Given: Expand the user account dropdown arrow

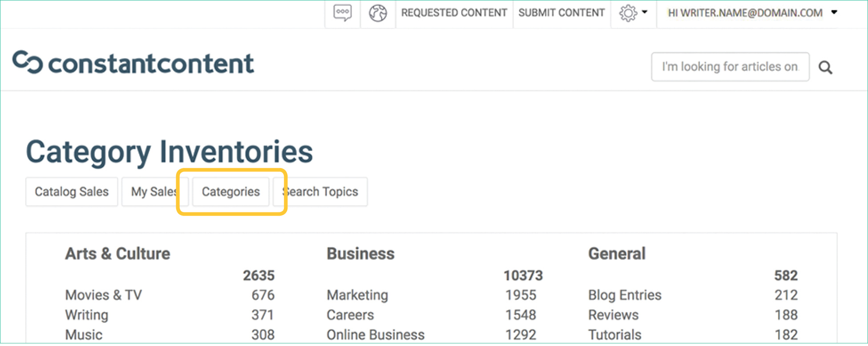Looking at the screenshot, I should coord(834,12).
